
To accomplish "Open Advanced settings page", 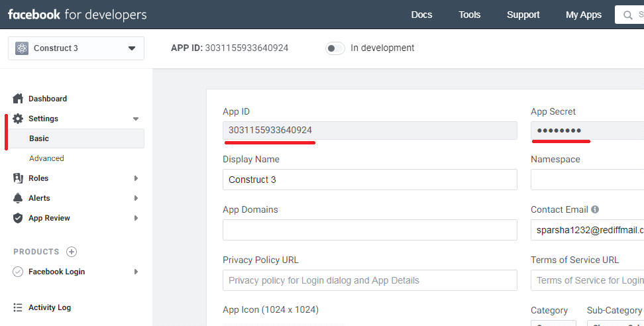I will (46, 158).
